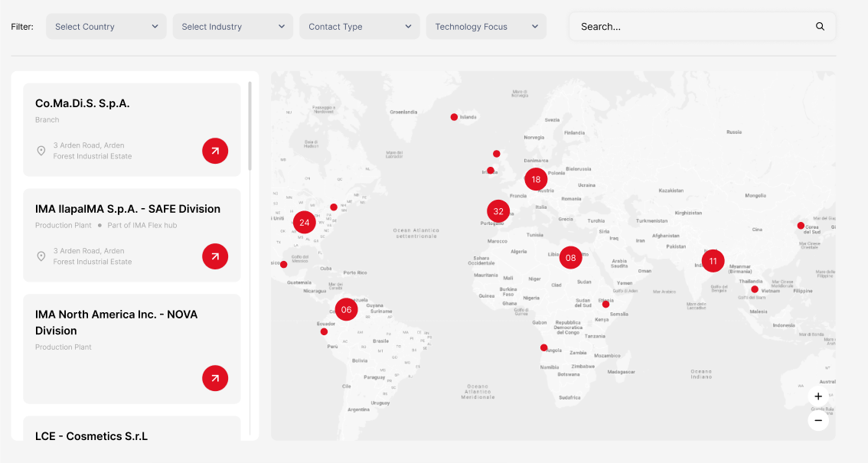Click the search magnifier icon

tap(820, 27)
